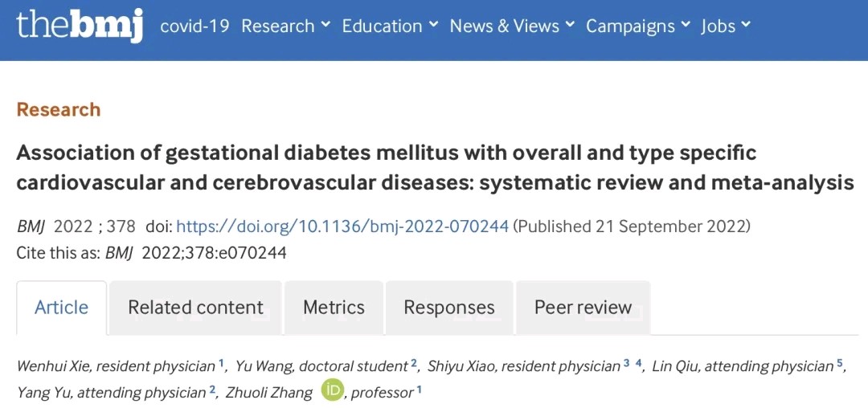Switch to the Related content tab
868x408 pixels.
pyautogui.click(x=195, y=308)
